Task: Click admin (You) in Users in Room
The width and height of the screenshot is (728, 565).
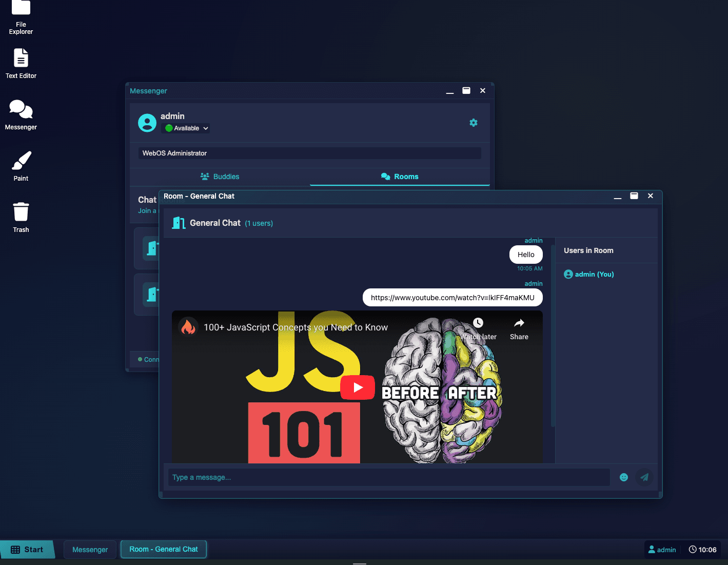Action: coord(594,275)
